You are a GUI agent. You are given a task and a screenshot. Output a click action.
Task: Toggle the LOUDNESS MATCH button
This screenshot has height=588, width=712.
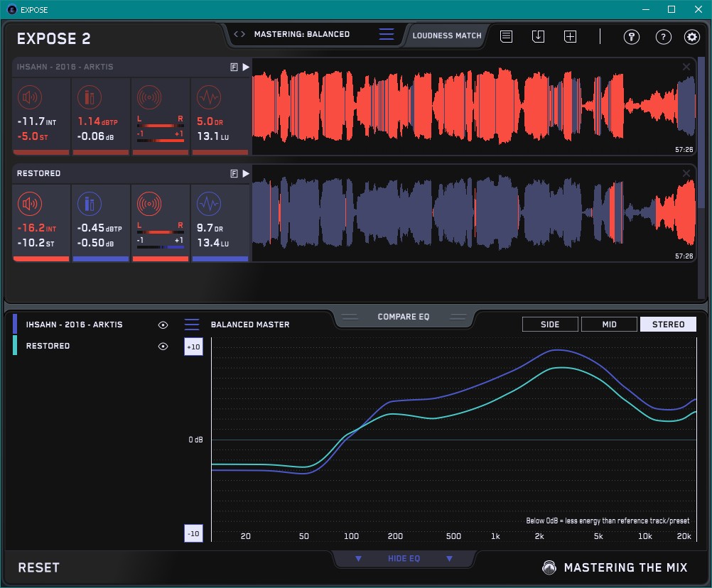pyautogui.click(x=447, y=35)
